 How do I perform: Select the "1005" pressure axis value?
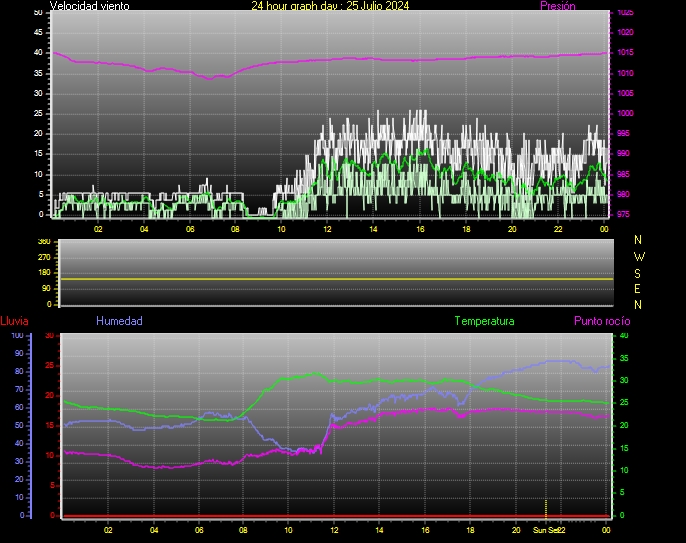625,93
